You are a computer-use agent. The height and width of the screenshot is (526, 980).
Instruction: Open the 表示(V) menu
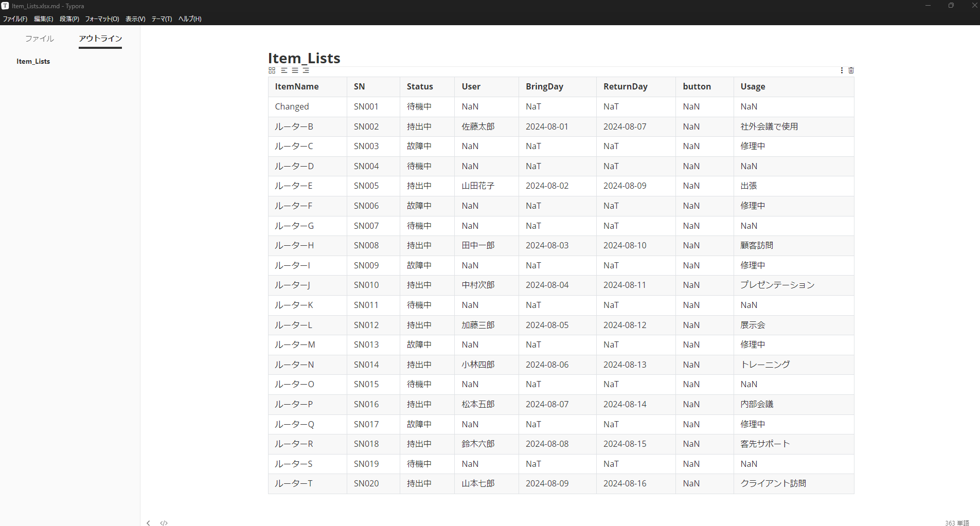[134, 19]
